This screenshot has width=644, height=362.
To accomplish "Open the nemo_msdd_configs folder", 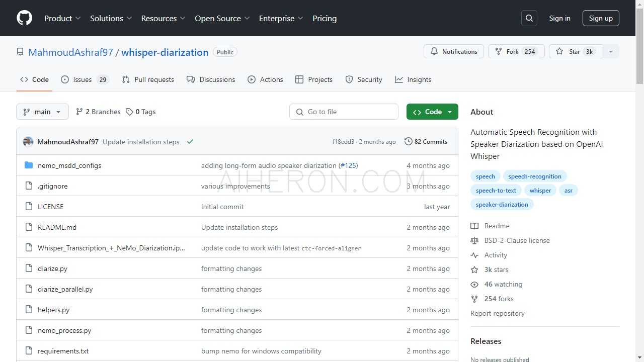I will point(69,165).
